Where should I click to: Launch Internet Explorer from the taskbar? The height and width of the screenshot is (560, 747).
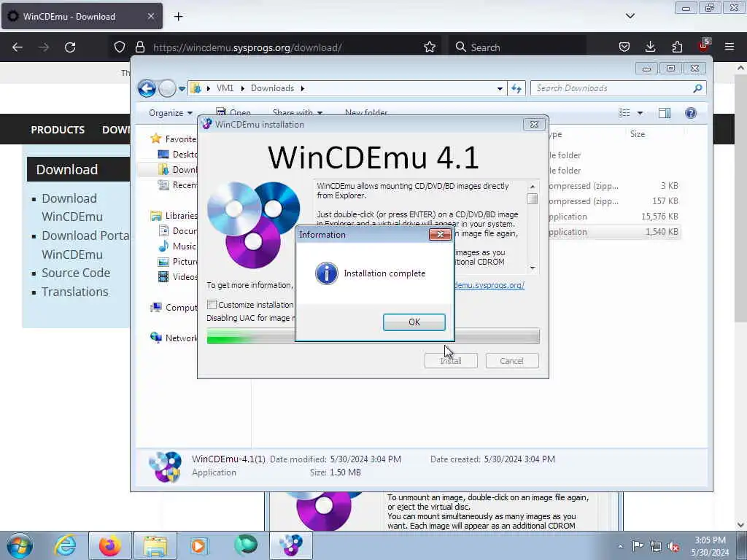[65, 545]
